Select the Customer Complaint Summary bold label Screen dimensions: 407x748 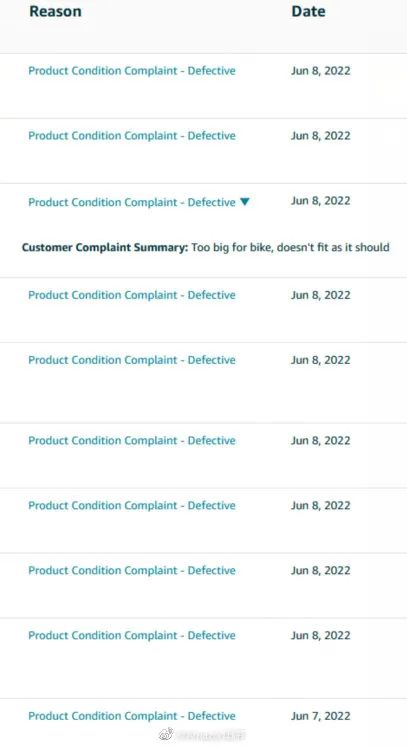pos(105,247)
